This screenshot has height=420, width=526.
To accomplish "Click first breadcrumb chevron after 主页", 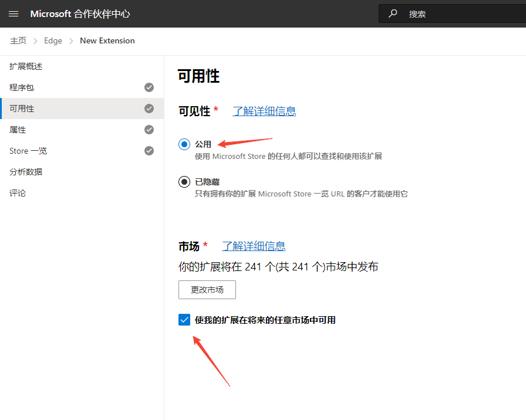I will [x=35, y=41].
